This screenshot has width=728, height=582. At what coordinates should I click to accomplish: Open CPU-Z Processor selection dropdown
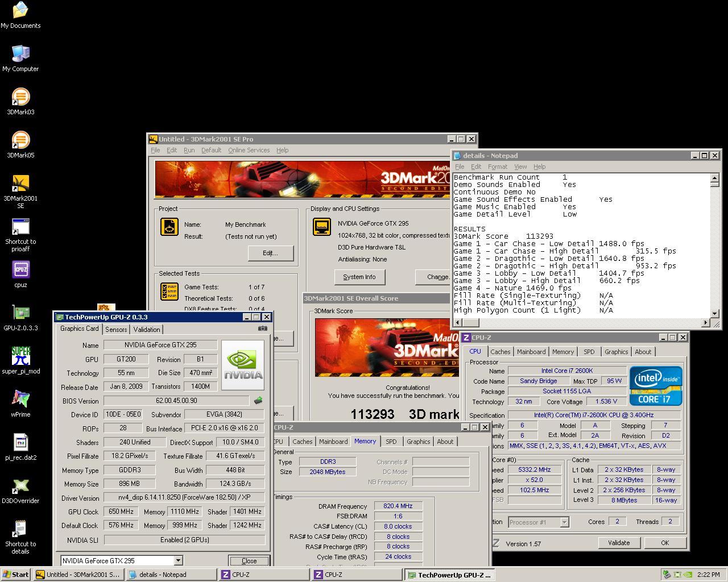pos(564,522)
